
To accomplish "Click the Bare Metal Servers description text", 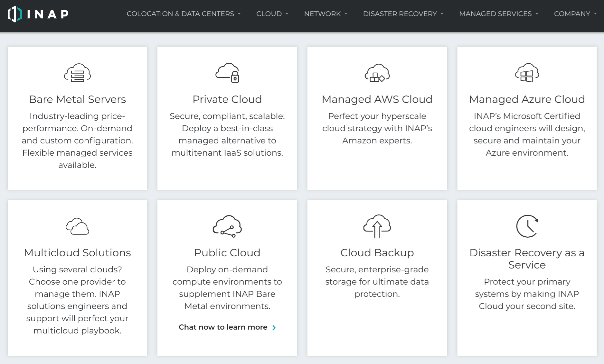I will pyautogui.click(x=77, y=141).
